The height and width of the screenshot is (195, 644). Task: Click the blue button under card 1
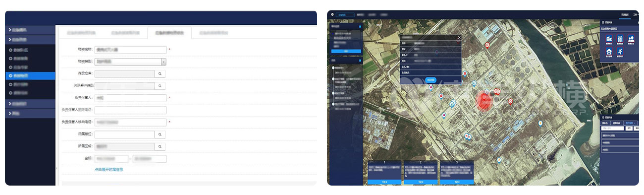pyautogui.click(x=385, y=182)
